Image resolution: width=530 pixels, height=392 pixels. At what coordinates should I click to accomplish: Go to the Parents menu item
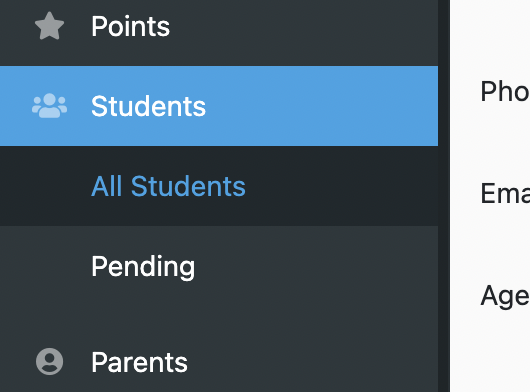pos(219,362)
